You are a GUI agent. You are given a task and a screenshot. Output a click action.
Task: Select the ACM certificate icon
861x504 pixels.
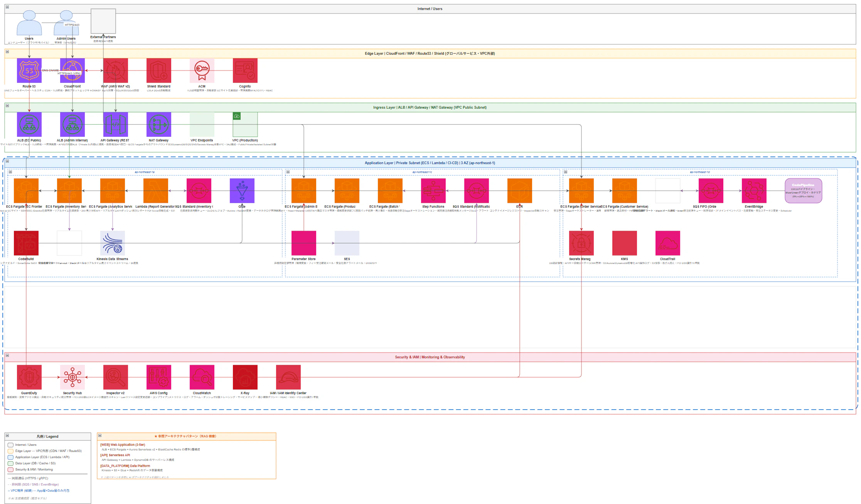pyautogui.click(x=202, y=71)
